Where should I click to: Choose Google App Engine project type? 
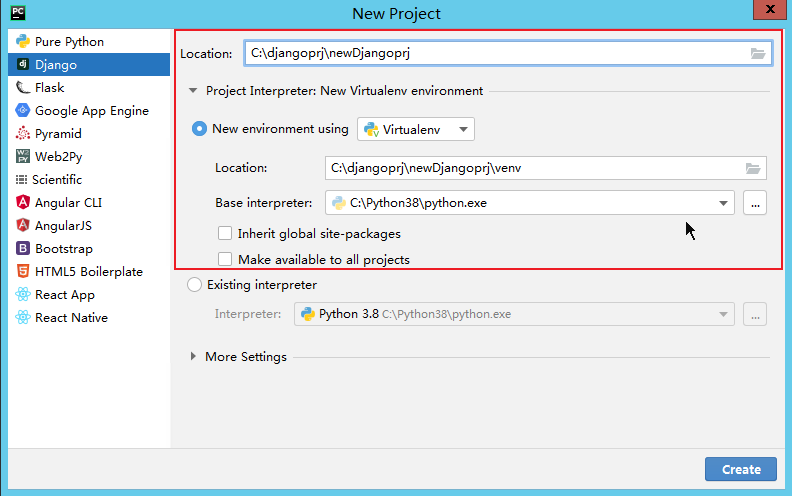point(89,110)
